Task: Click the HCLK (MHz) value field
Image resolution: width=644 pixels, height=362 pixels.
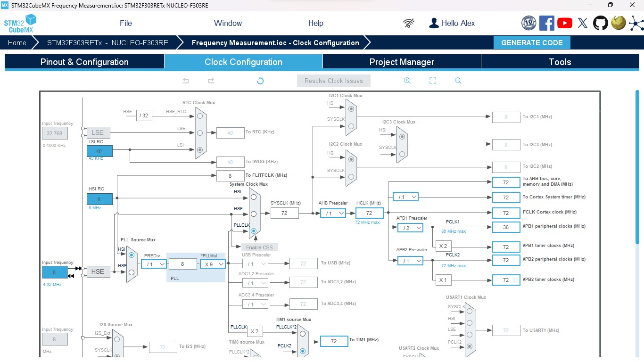Action: tap(369, 213)
